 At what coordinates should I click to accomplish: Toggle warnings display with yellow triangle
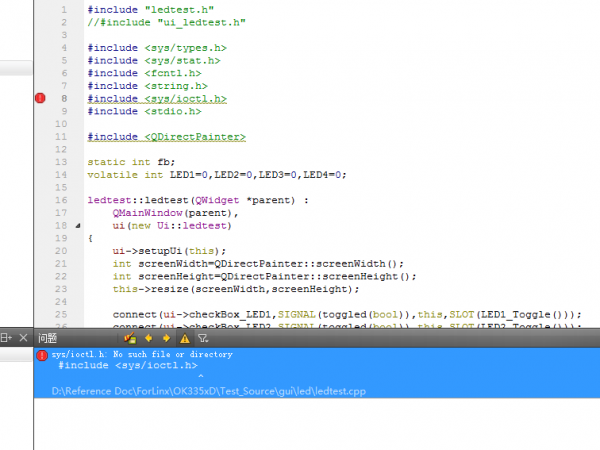185,338
